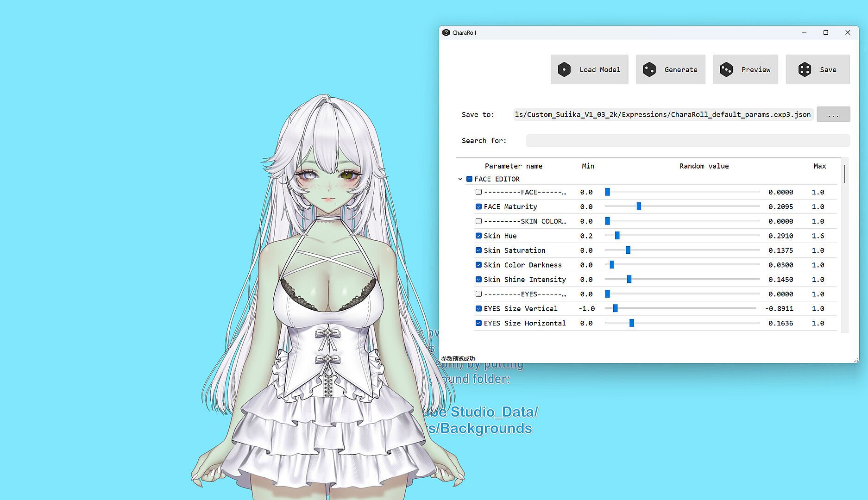Click the Skin Color Darkness value 0.0300
This screenshot has width=868, height=500.
pyautogui.click(x=781, y=265)
